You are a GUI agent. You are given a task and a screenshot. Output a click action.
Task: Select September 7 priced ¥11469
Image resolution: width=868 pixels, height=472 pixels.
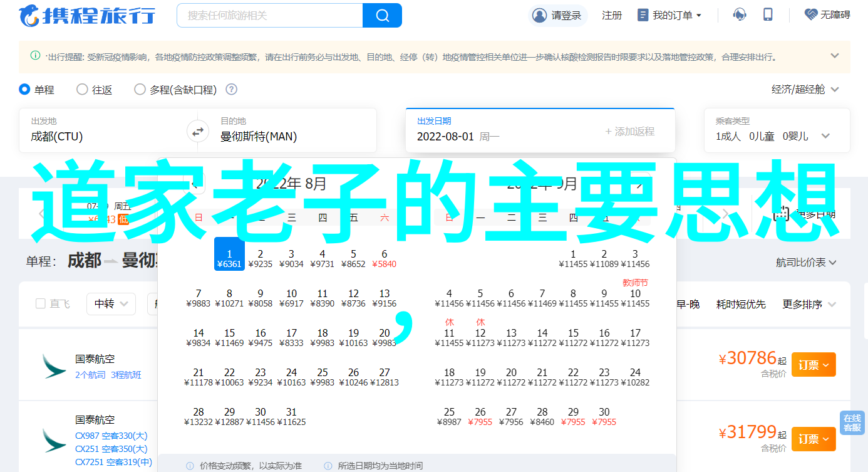click(x=542, y=298)
